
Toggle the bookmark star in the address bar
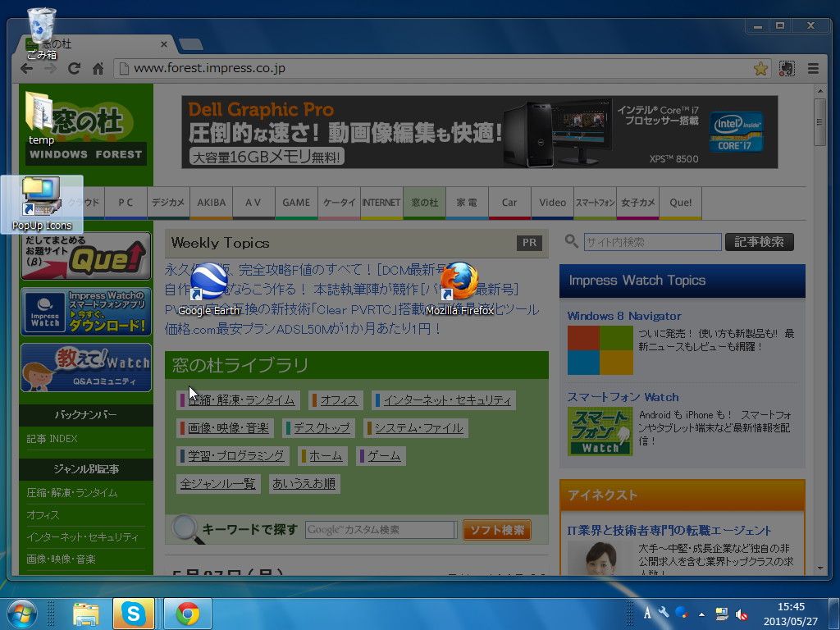click(760, 69)
